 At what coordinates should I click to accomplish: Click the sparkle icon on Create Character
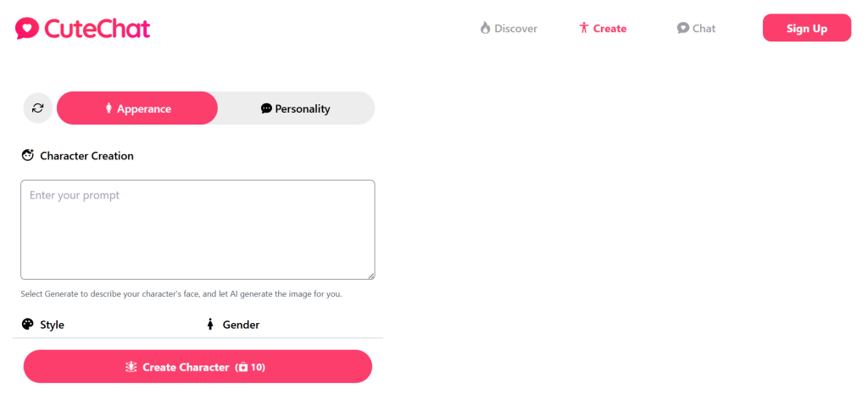[131, 367]
